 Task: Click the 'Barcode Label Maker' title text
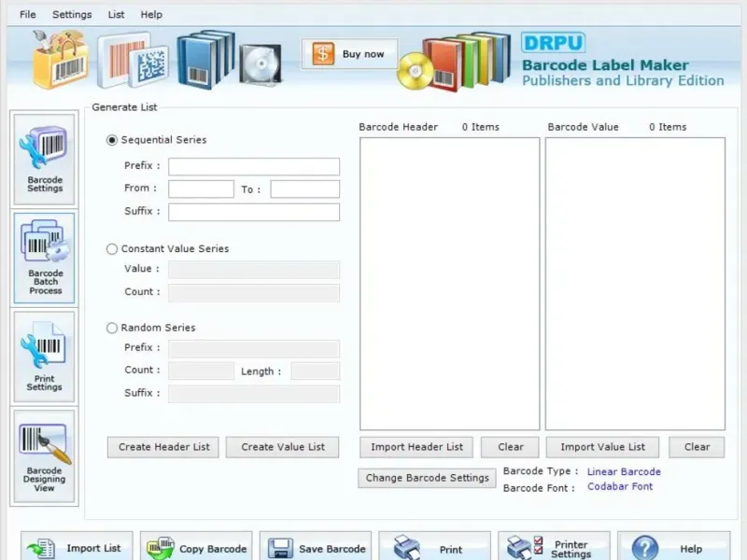(x=605, y=64)
